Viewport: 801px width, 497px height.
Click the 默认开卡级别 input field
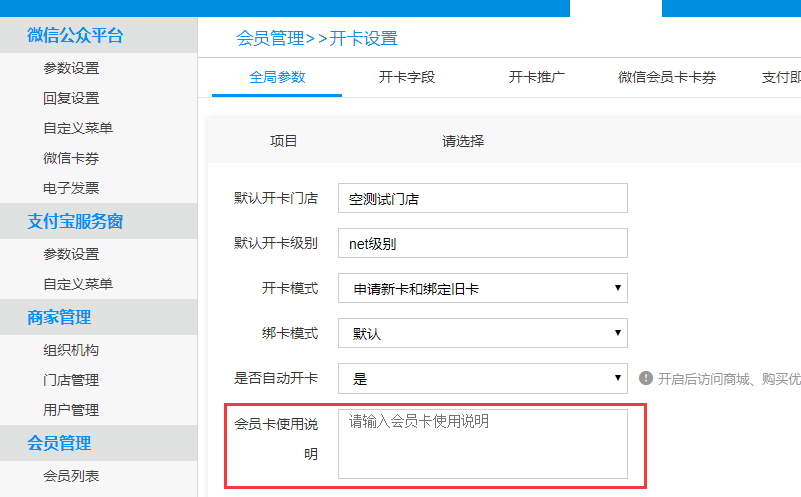[x=482, y=243]
